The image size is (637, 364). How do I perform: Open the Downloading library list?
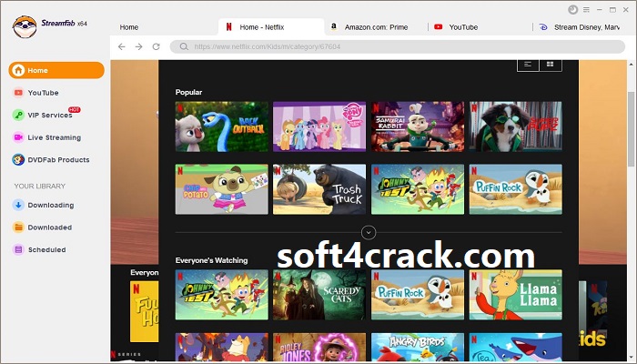[x=50, y=205]
